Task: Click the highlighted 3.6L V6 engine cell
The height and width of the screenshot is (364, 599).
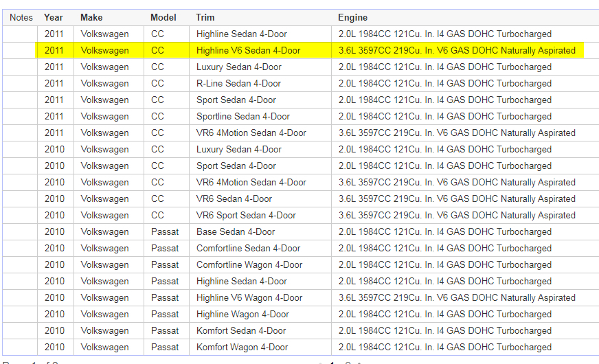Action: tap(457, 50)
